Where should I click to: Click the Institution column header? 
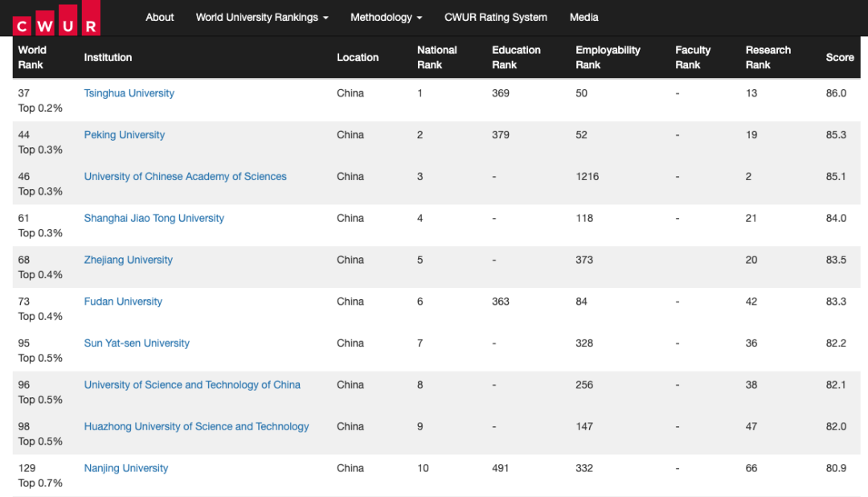tap(108, 57)
